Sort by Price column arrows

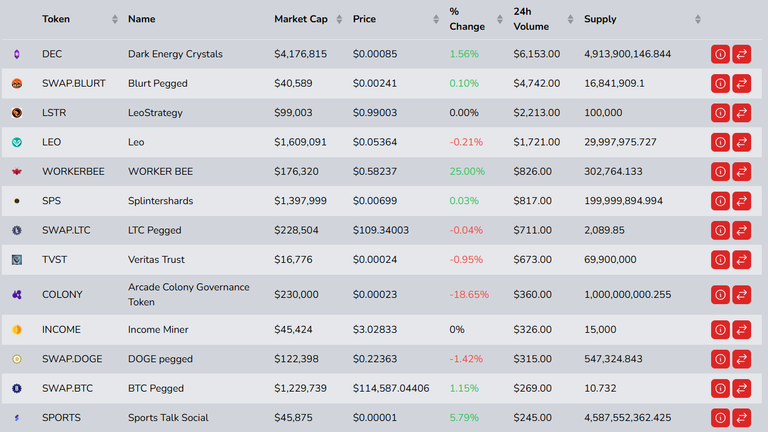[x=436, y=19]
